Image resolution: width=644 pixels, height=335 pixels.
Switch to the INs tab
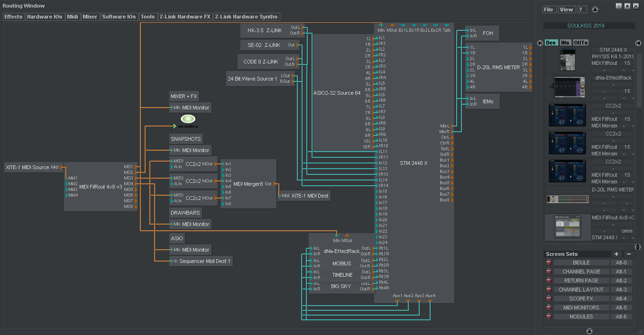pyautogui.click(x=565, y=43)
